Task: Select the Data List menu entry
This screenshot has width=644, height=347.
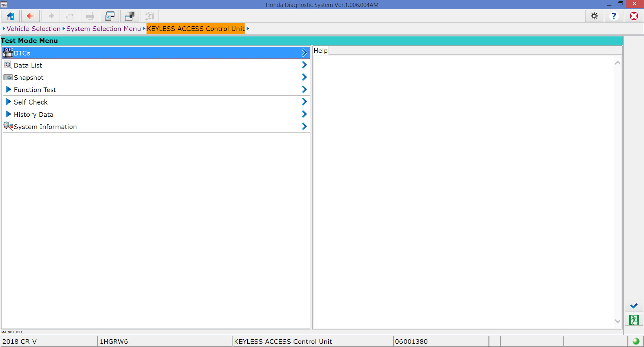Action: pos(156,65)
